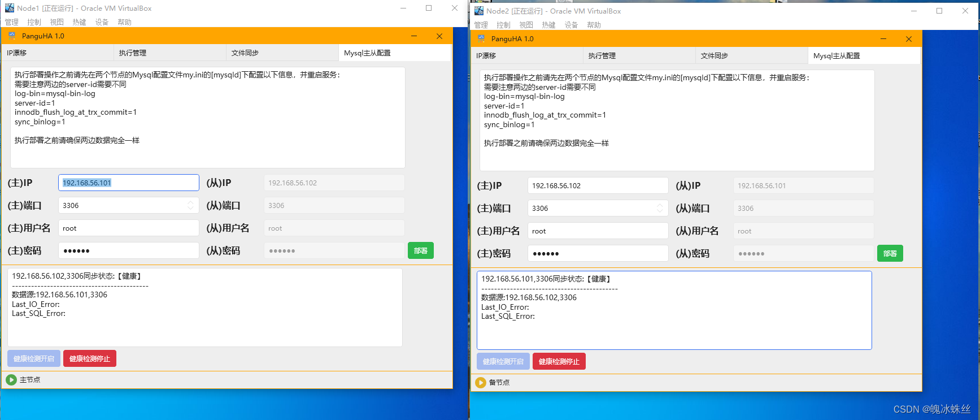Minimize the PanguHA window in Node1
The height and width of the screenshot is (420, 980).
click(414, 36)
